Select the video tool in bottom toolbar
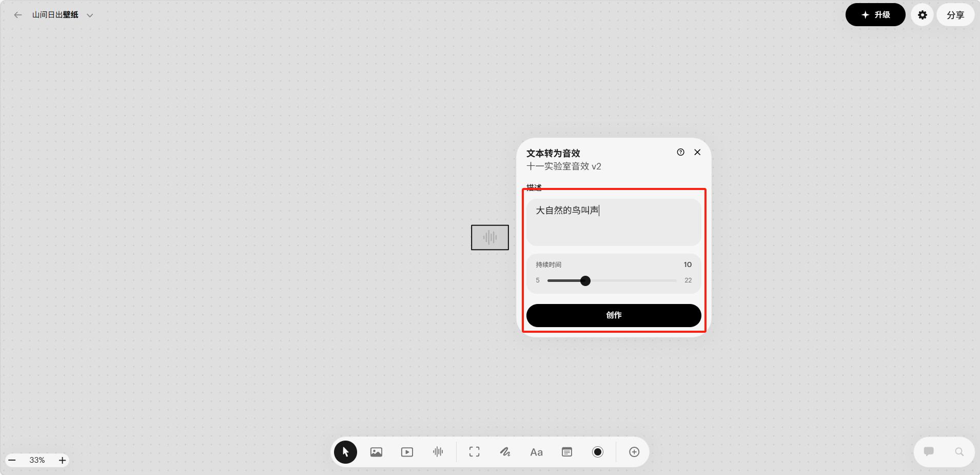This screenshot has width=980, height=475. click(x=407, y=452)
